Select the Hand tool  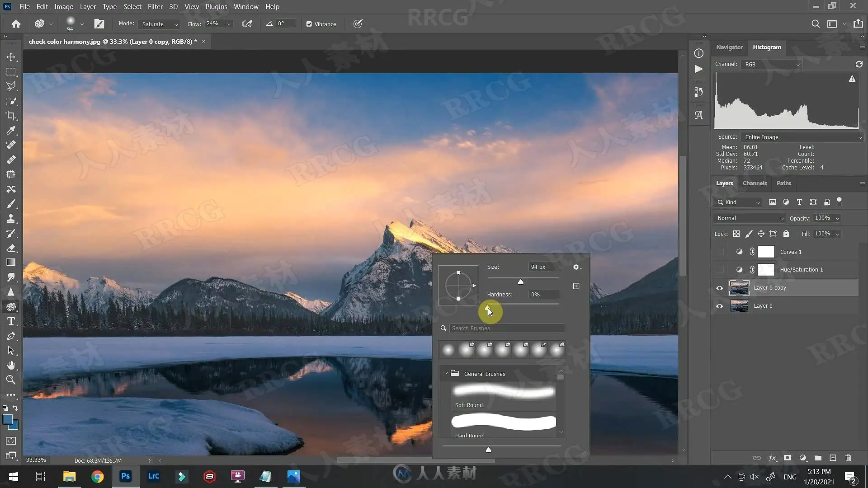(x=11, y=365)
